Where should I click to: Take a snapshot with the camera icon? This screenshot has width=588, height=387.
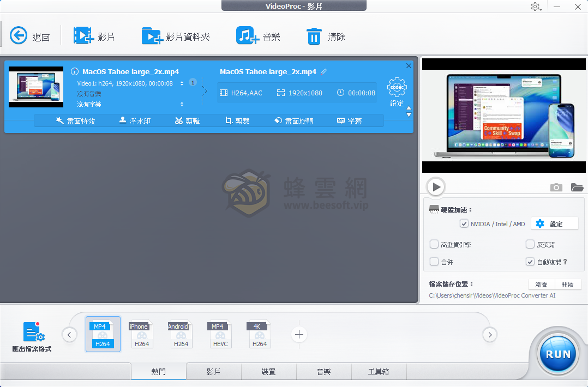pyautogui.click(x=556, y=187)
